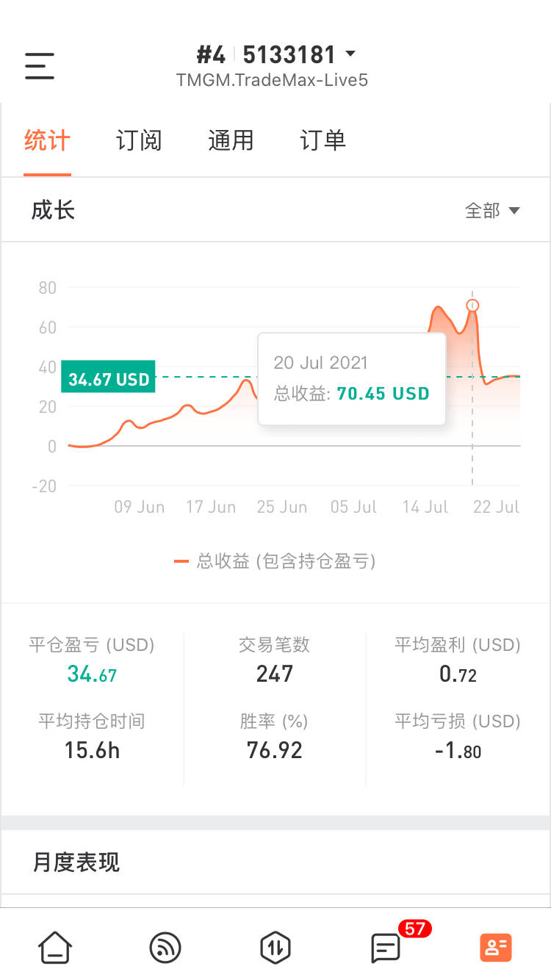Open the home tab icon
The height and width of the screenshot is (980, 551).
(x=55, y=947)
